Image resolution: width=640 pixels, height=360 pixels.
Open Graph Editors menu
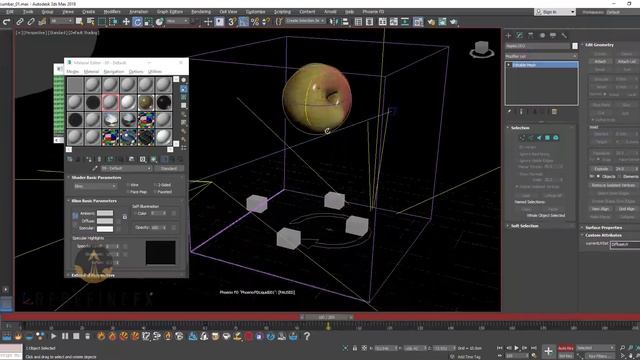click(170, 12)
